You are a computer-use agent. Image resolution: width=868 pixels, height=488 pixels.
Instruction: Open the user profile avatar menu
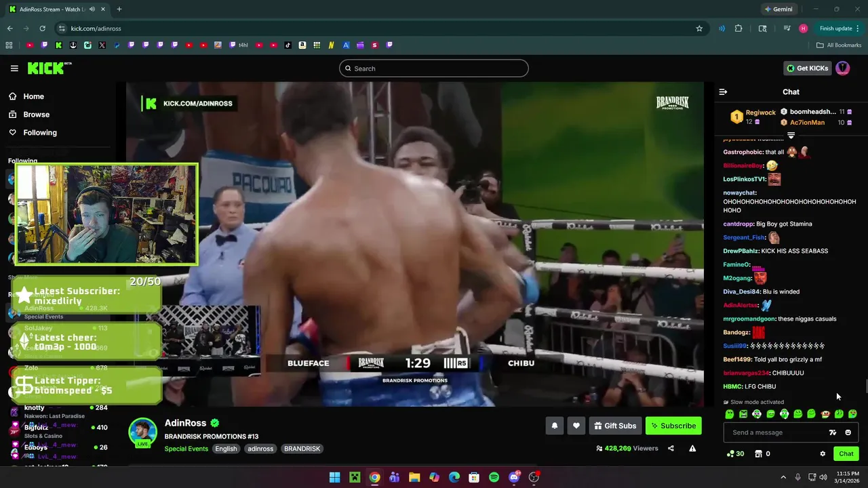842,68
